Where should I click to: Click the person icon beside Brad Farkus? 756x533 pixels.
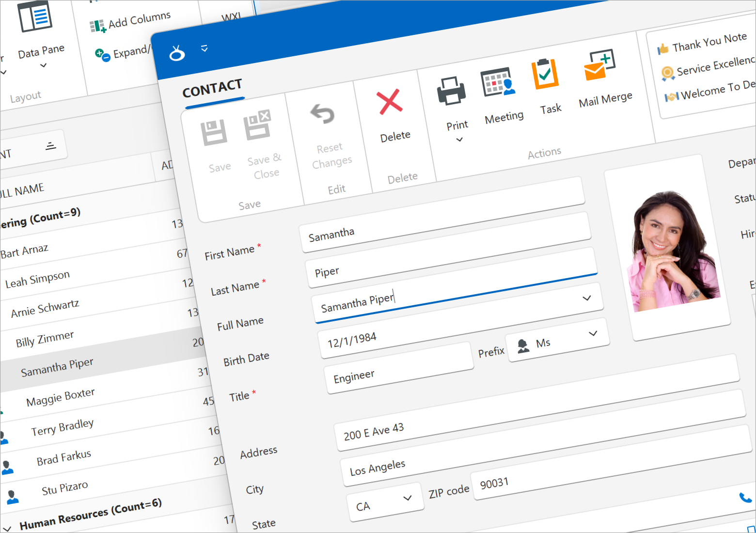pos(7,467)
